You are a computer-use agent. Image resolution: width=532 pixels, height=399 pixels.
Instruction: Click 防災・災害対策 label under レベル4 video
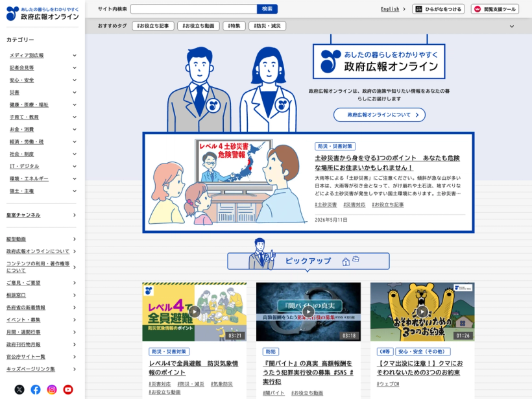coord(169,352)
